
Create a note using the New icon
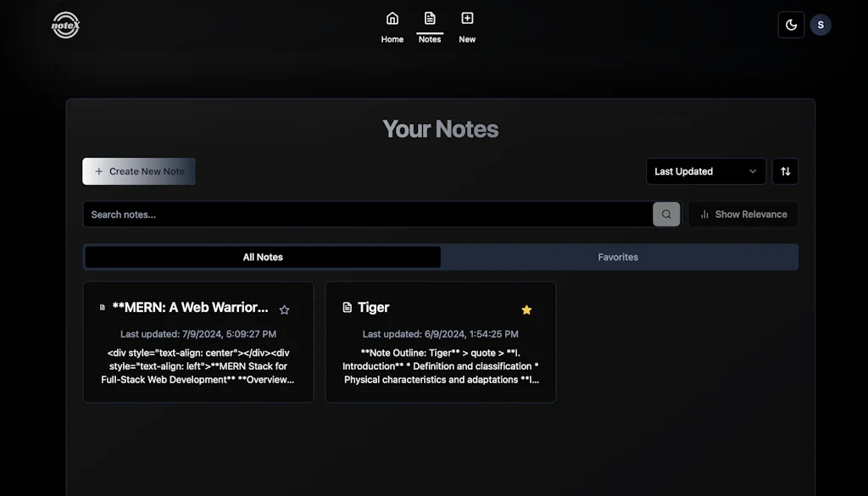pos(466,17)
